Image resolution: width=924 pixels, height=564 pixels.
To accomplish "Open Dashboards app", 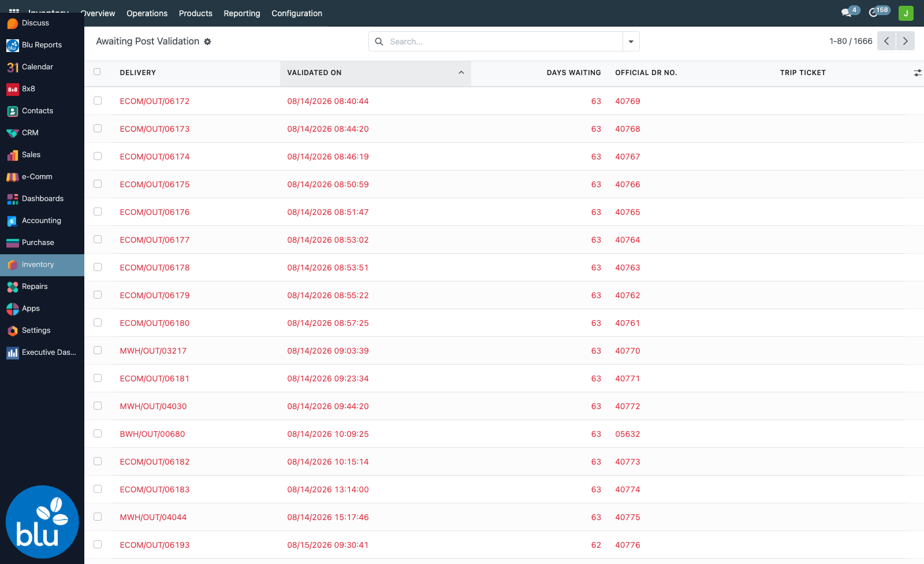I will (x=42, y=199).
